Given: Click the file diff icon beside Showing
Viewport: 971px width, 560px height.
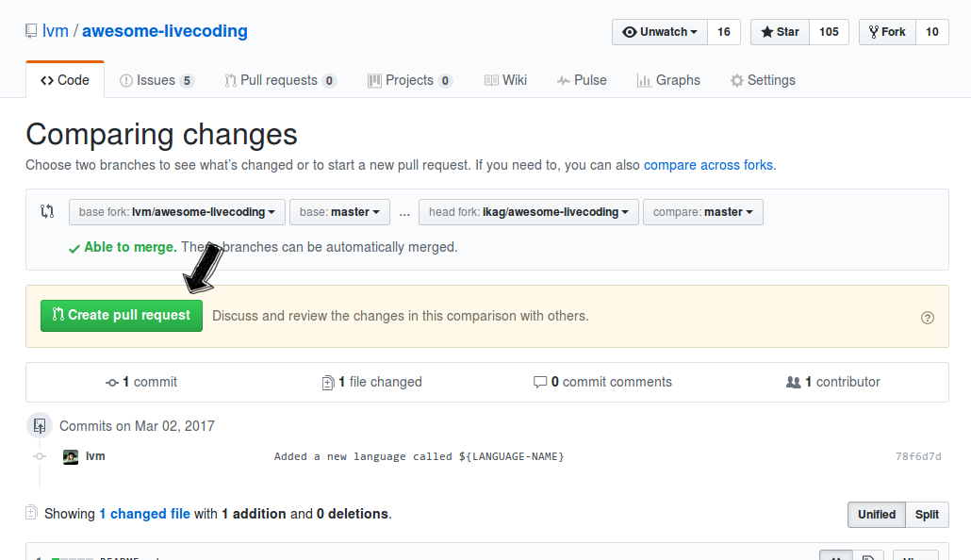Looking at the screenshot, I should point(31,513).
